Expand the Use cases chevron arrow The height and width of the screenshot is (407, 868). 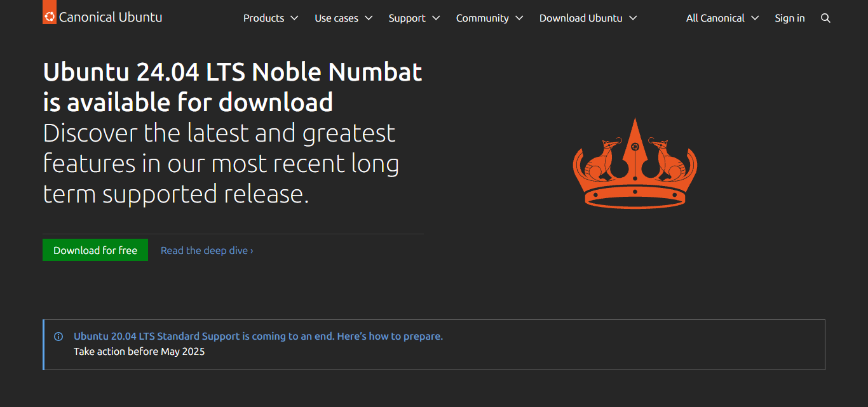tap(369, 18)
